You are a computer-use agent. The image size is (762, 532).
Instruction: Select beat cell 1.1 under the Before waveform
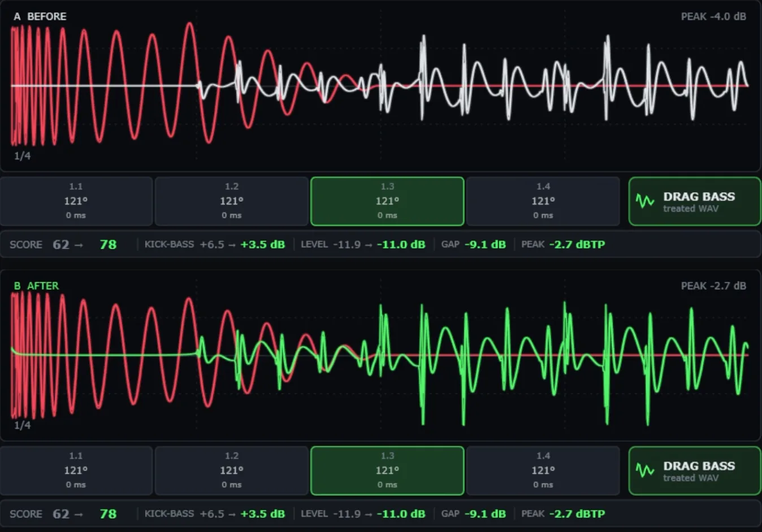pyautogui.click(x=76, y=201)
